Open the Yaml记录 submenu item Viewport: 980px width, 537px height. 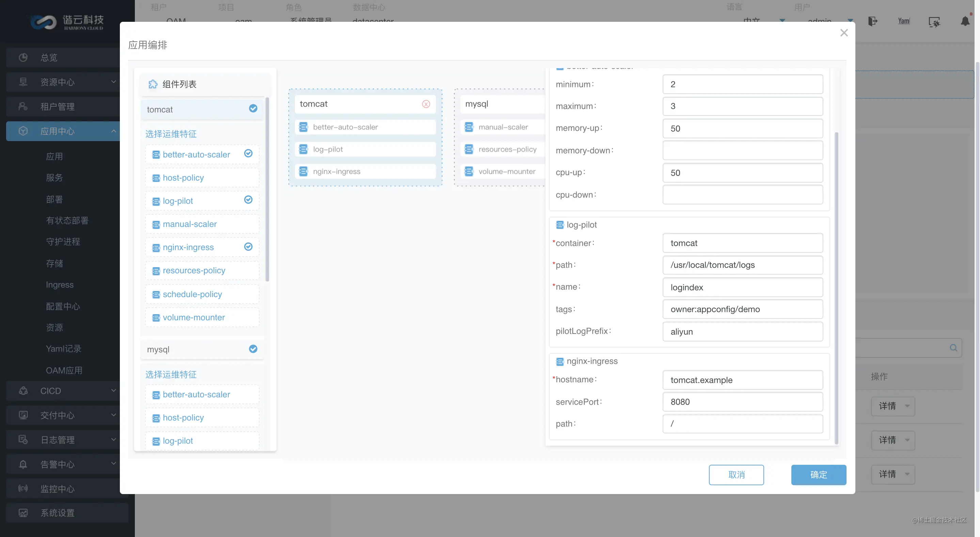pyautogui.click(x=64, y=349)
